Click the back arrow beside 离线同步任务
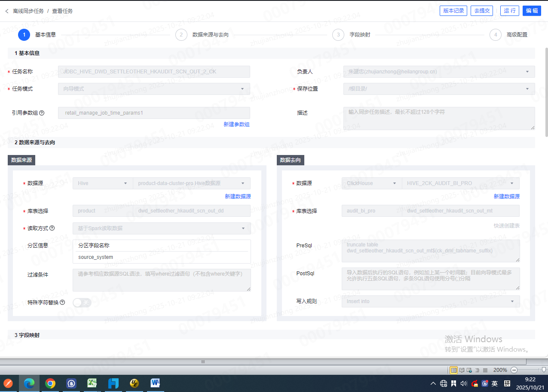Image resolution: width=548 pixels, height=392 pixels. coord(7,11)
